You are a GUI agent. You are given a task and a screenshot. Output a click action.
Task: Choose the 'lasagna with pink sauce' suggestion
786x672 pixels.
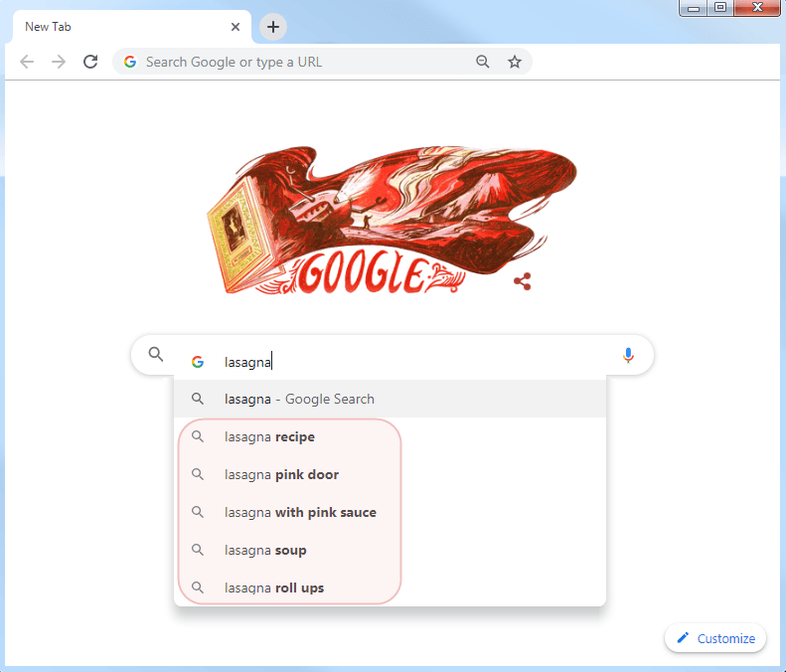390,512
